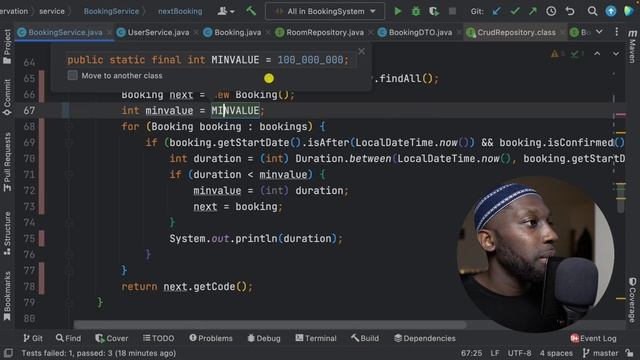Run the All in BookingSystem configuration
Screen dimensions: 640x360
click(x=398, y=11)
